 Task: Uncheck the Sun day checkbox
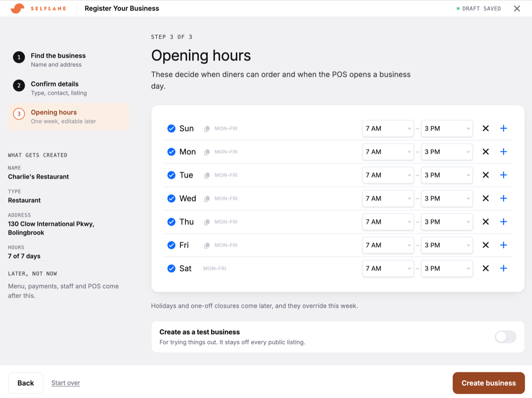tap(171, 129)
